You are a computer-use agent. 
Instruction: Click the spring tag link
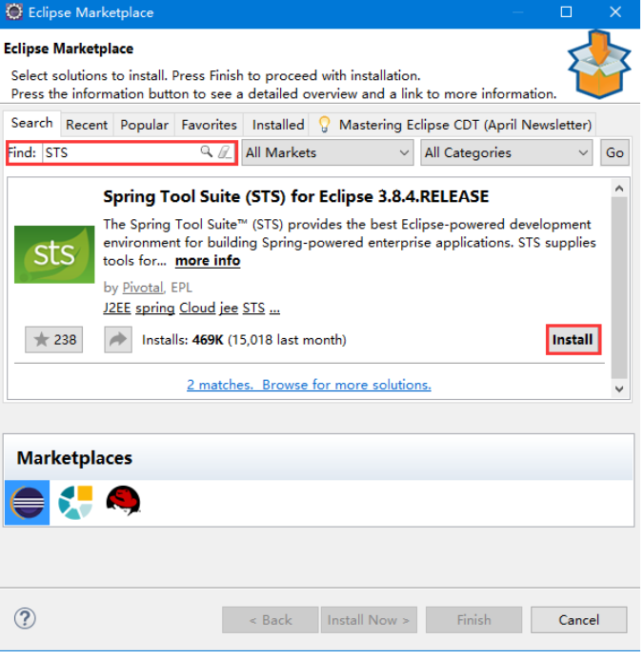click(155, 310)
